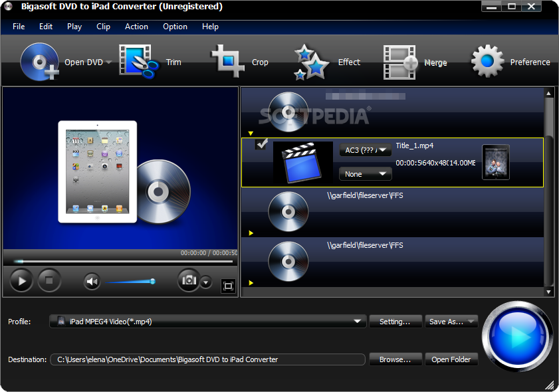Open the Action menu
Viewport: 559px width, 392px height.
pyautogui.click(x=136, y=27)
